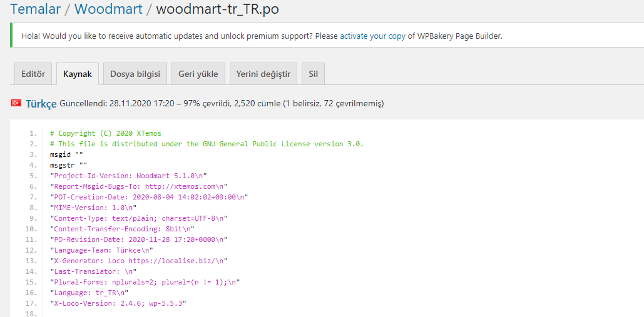Open the Temalar breadcrumb link
The width and height of the screenshot is (644, 317).
pyautogui.click(x=35, y=9)
